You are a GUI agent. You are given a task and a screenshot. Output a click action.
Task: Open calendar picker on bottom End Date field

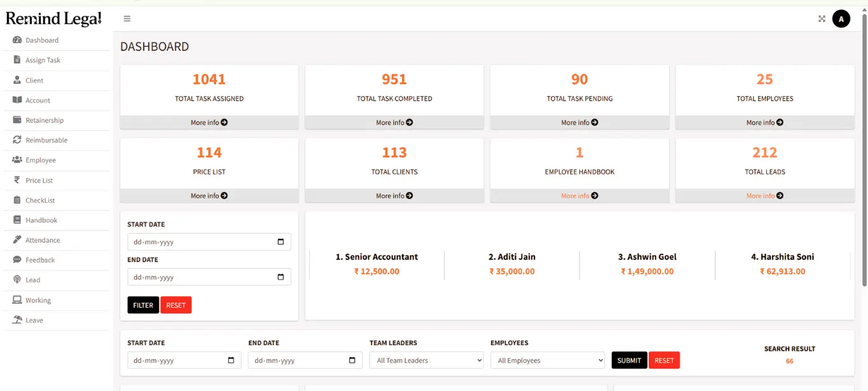352,360
